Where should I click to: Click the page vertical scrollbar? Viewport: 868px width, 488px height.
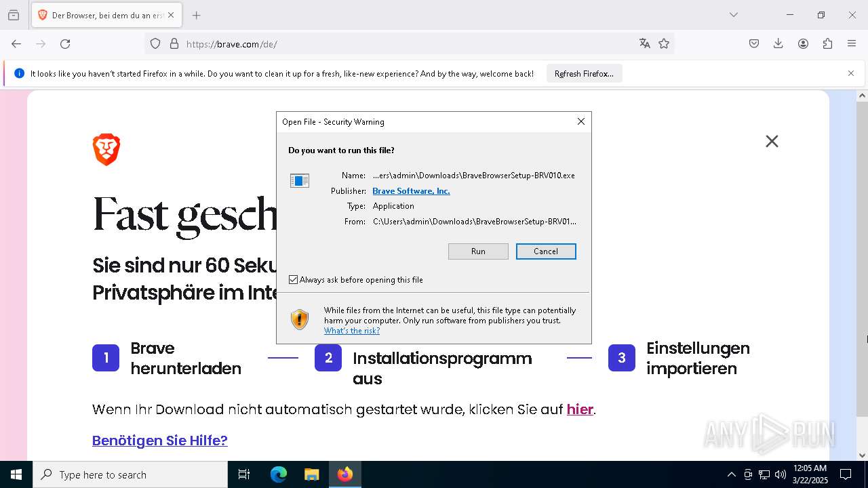tap(862, 258)
